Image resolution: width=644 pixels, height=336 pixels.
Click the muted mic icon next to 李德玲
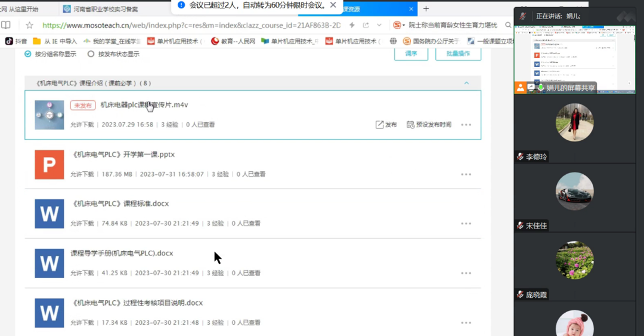[x=520, y=157]
